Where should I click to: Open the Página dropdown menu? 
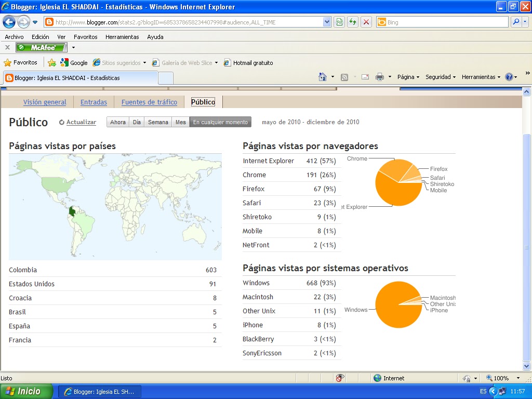point(408,77)
